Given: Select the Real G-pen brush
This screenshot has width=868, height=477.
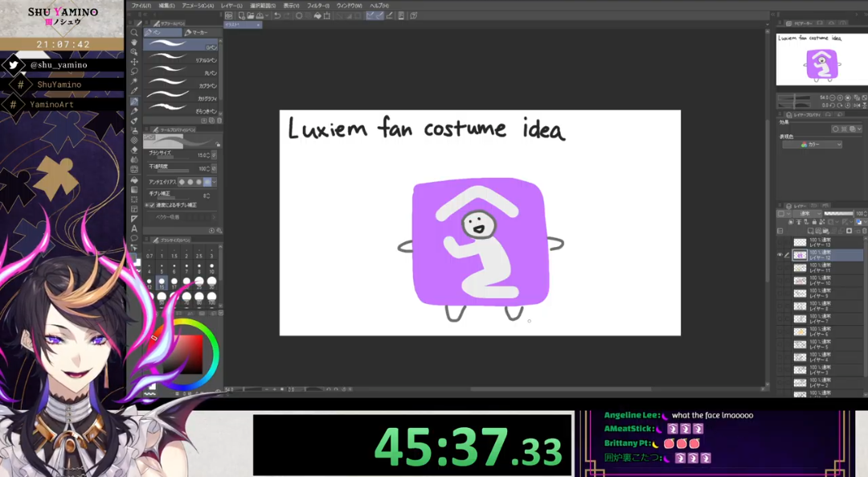Looking at the screenshot, I should (181, 57).
